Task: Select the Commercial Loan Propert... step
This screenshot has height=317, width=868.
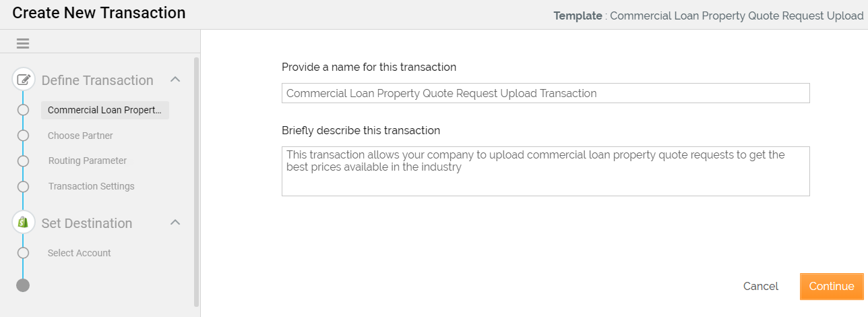Action: click(104, 110)
